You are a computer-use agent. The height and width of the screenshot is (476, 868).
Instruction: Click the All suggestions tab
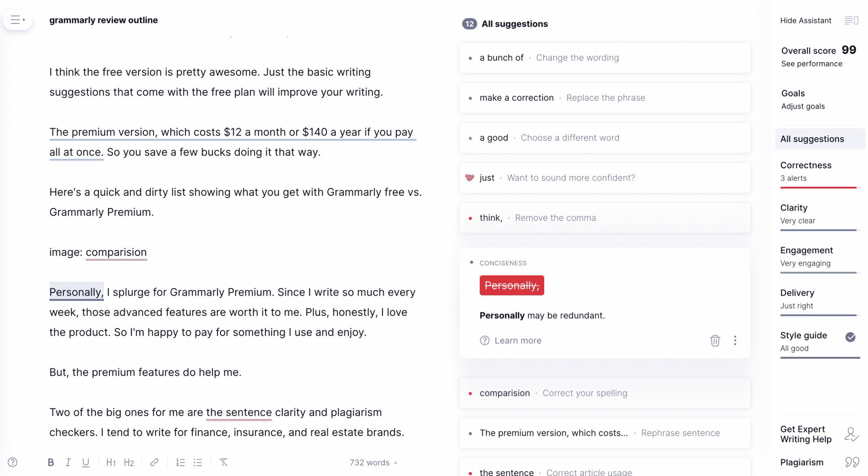click(x=813, y=139)
